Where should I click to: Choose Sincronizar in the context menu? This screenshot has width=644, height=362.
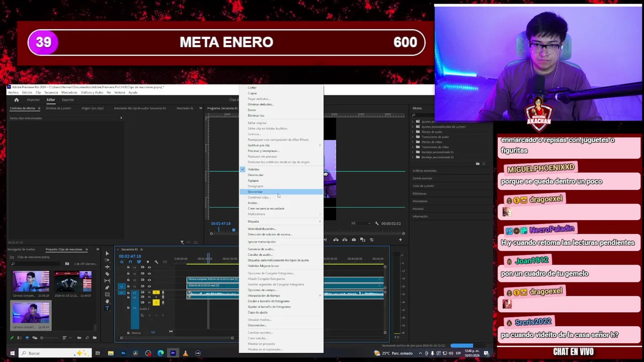pos(280,192)
